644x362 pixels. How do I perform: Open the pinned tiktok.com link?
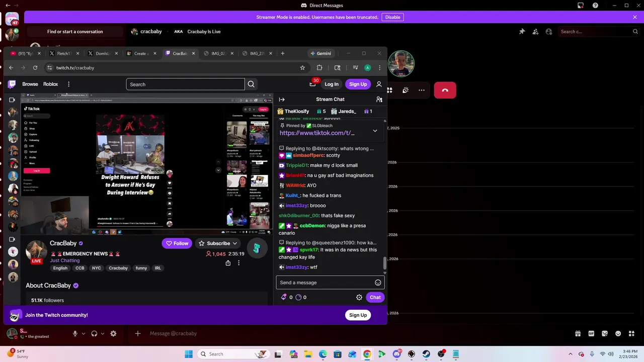[317, 133]
